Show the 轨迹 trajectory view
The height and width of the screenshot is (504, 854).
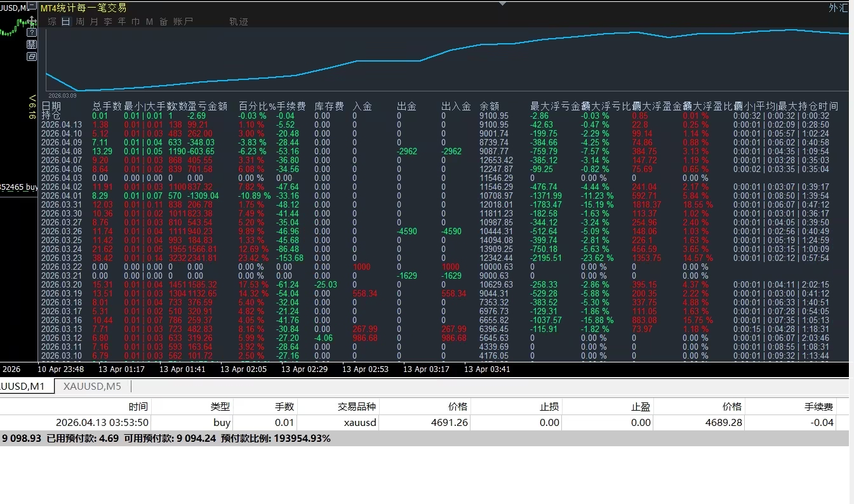tap(239, 22)
